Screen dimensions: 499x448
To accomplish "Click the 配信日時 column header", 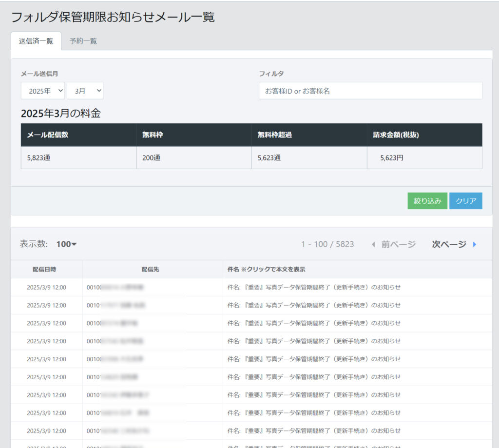I will 47,269.
